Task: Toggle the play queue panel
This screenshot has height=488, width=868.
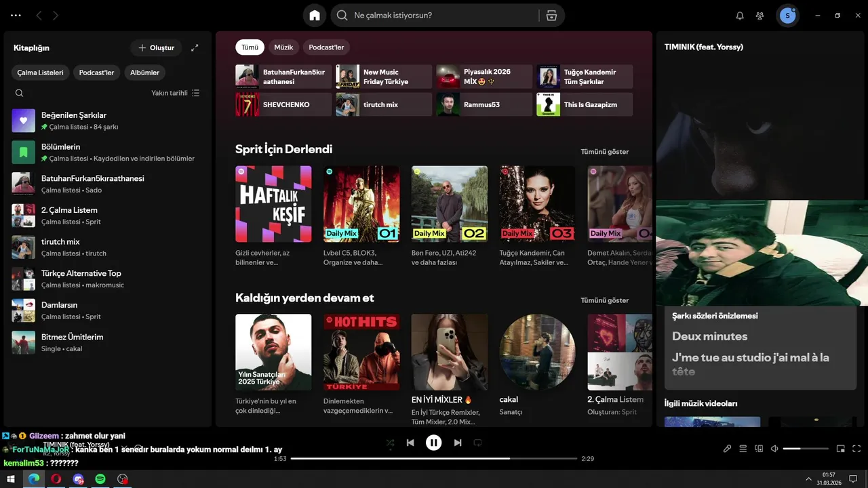Action: coord(743,449)
